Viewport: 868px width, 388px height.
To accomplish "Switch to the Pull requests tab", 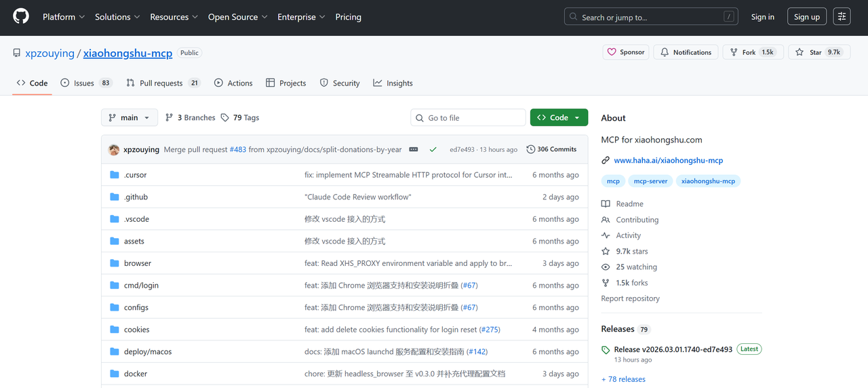I will (163, 83).
